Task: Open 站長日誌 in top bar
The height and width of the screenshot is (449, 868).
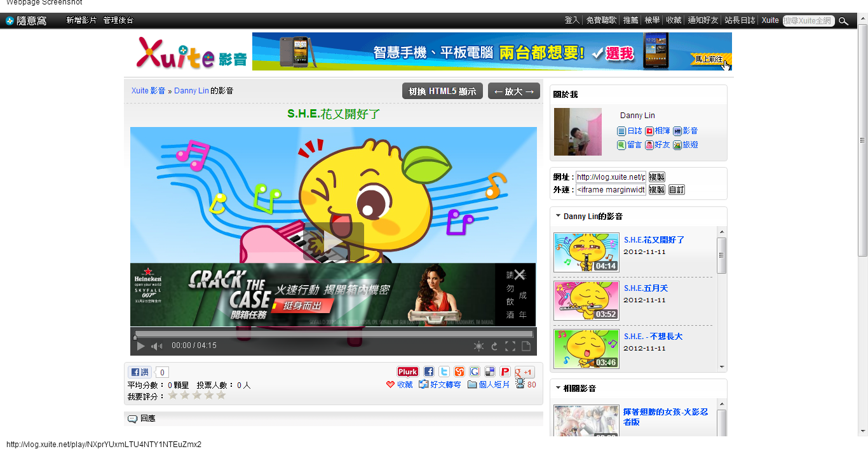Action: click(740, 20)
